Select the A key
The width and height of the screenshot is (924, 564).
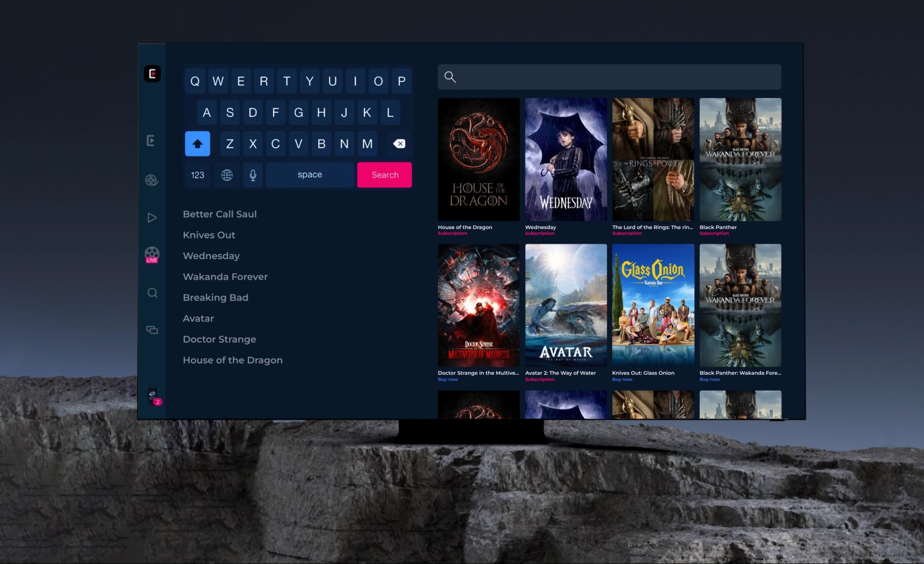(x=207, y=113)
